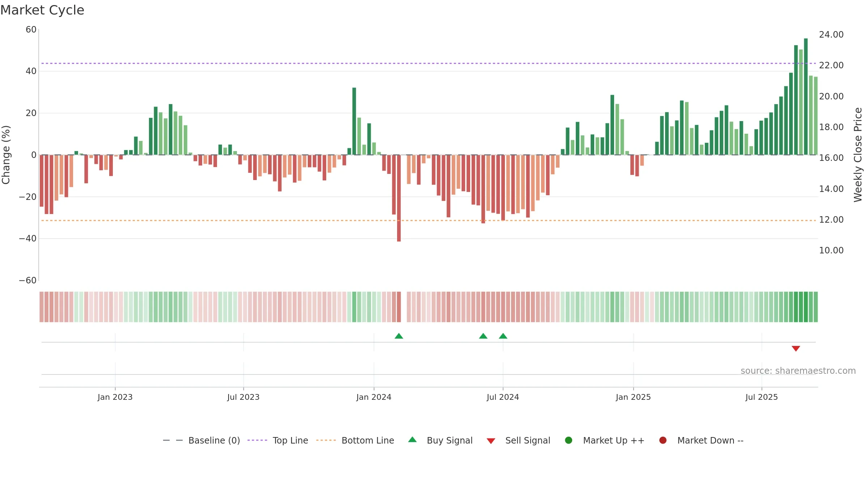Click the Market Up ++ legend label
Image resolution: width=868 pixels, height=488 pixels.
point(614,440)
